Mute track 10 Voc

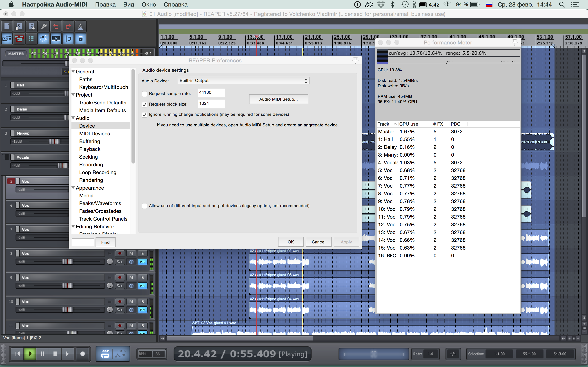click(x=131, y=302)
